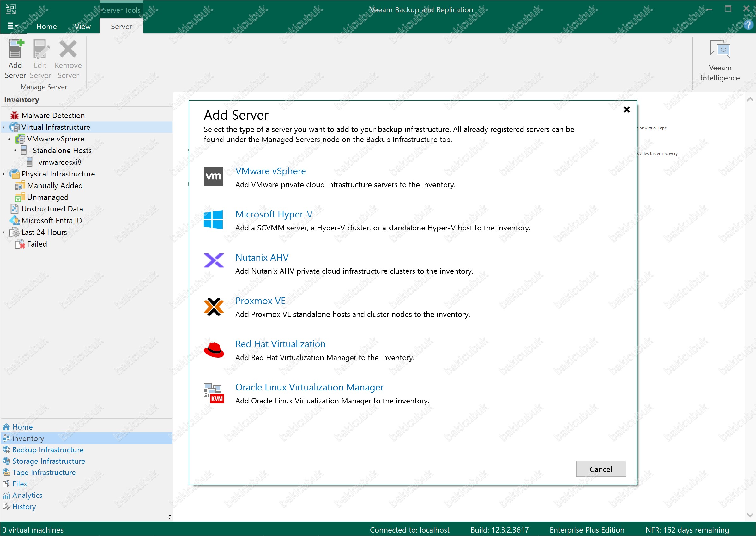This screenshot has height=536, width=756.
Task: Click 'Enterprise Plus Edition' status text
Action: (587, 530)
